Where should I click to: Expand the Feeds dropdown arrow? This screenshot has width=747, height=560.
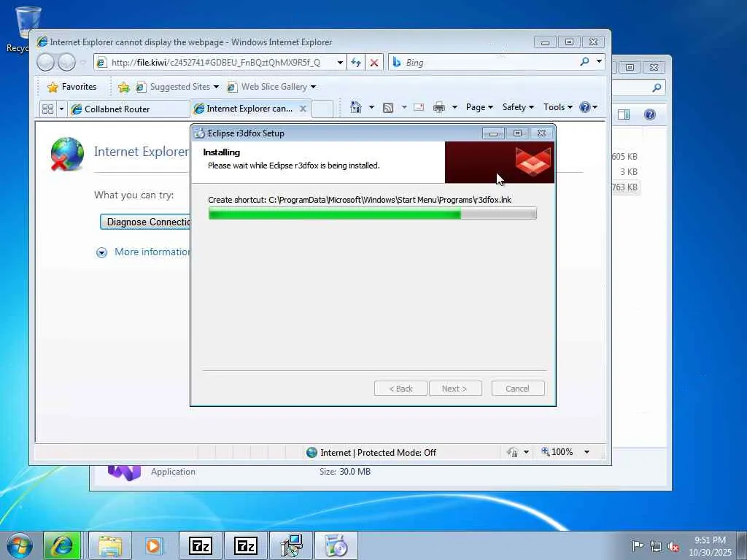pos(404,107)
